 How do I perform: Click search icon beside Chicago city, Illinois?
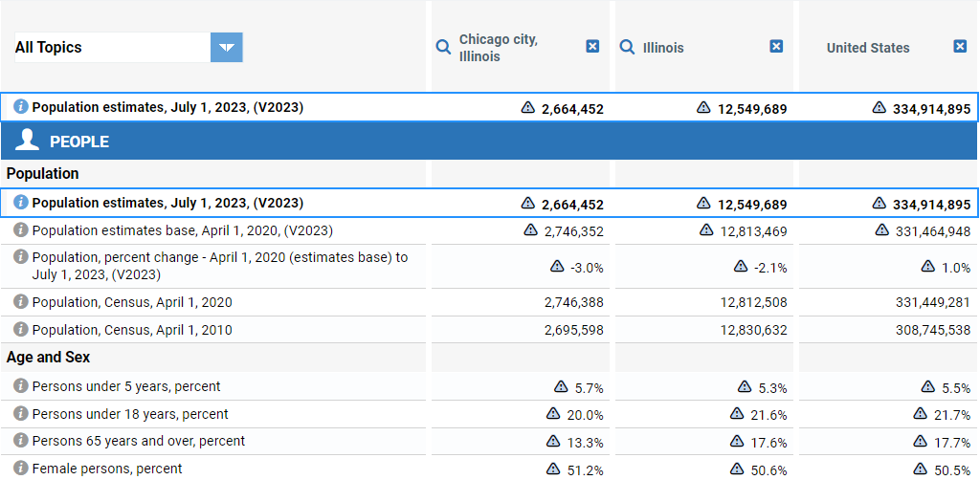click(443, 47)
